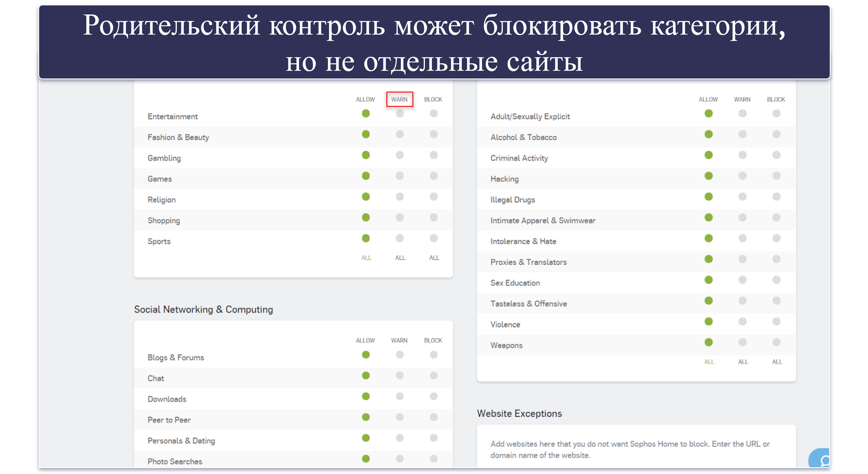Warn ALL in Entertainment group
Image resolution: width=868 pixels, height=474 pixels.
point(400,258)
